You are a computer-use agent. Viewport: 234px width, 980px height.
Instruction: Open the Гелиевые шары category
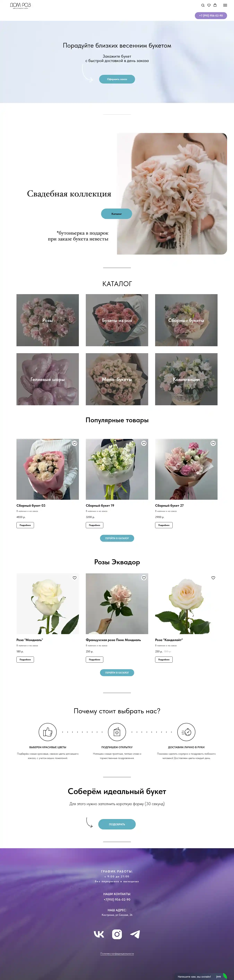click(x=47, y=379)
